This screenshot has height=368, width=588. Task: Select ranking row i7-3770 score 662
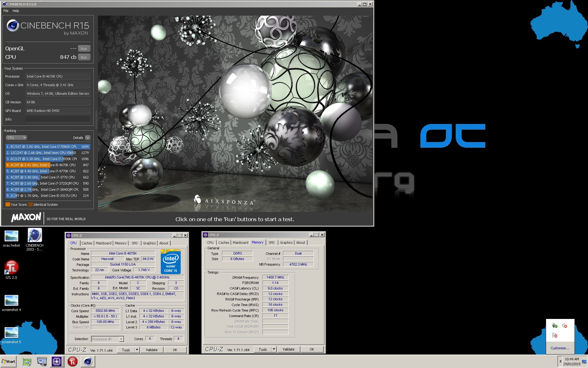48,177
